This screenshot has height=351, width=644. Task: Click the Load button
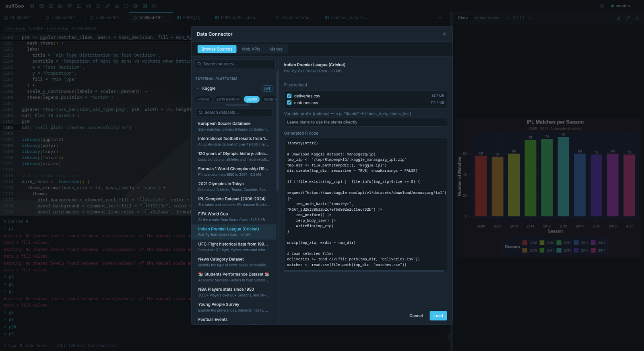[438, 316]
